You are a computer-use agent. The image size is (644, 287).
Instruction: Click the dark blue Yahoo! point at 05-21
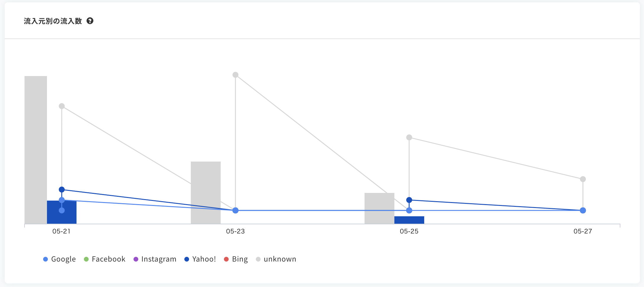coord(62,190)
